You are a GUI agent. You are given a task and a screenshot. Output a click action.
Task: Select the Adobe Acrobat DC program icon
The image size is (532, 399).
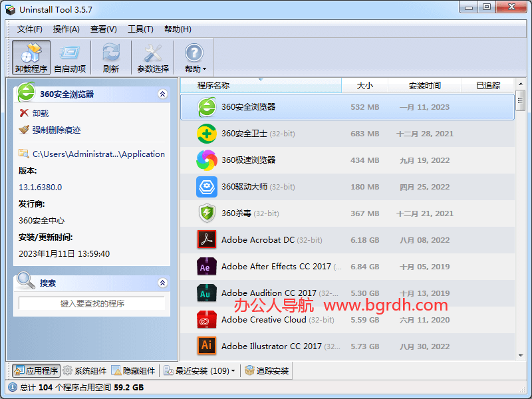(x=207, y=240)
